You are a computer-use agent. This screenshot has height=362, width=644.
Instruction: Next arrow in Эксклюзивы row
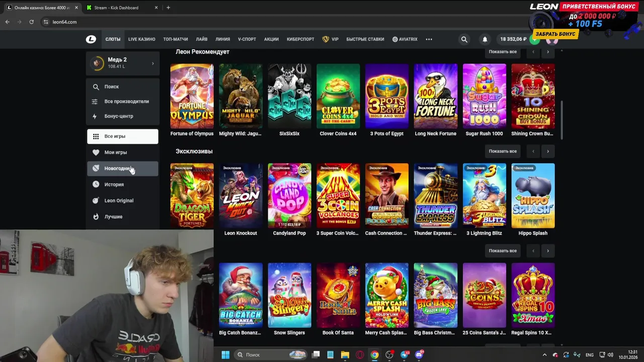click(x=548, y=151)
